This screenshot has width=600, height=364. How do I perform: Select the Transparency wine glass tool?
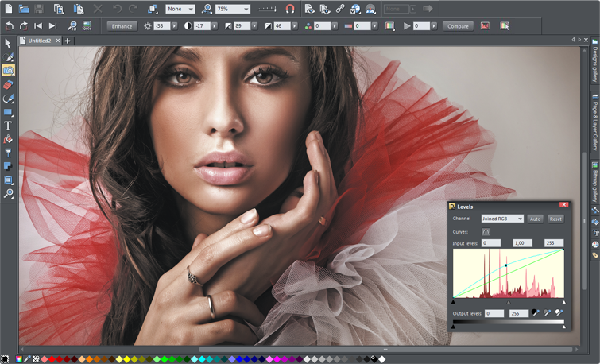pyautogui.click(x=8, y=153)
